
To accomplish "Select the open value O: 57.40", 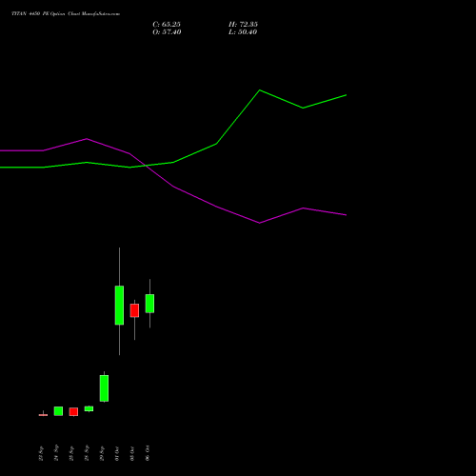I will pyautogui.click(x=167, y=31).
